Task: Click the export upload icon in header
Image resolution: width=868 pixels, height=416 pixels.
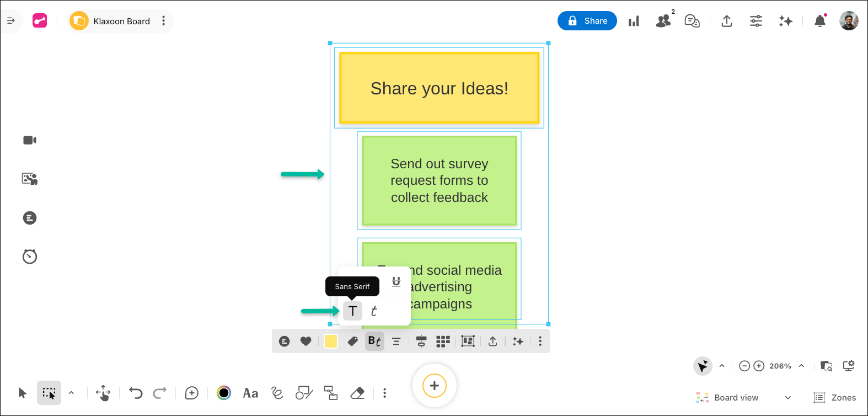Action: [727, 21]
